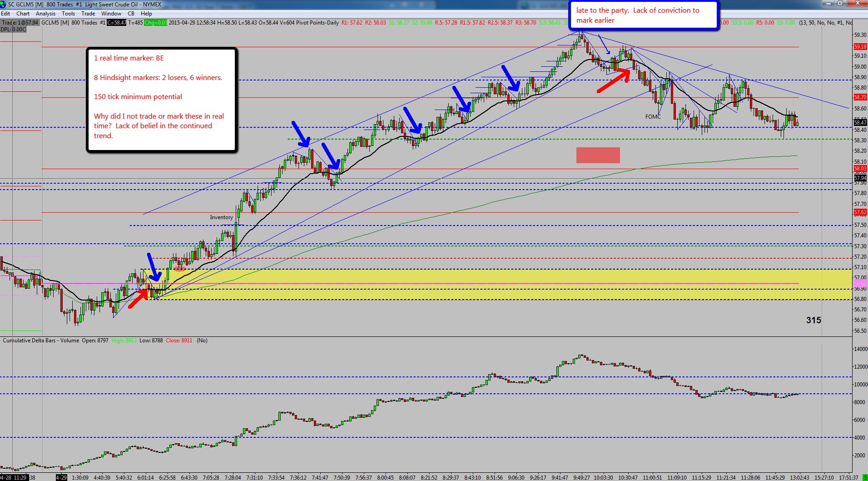Open the Chart menu
The height and width of the screenshot is (481, 868).
coord(23,14)
